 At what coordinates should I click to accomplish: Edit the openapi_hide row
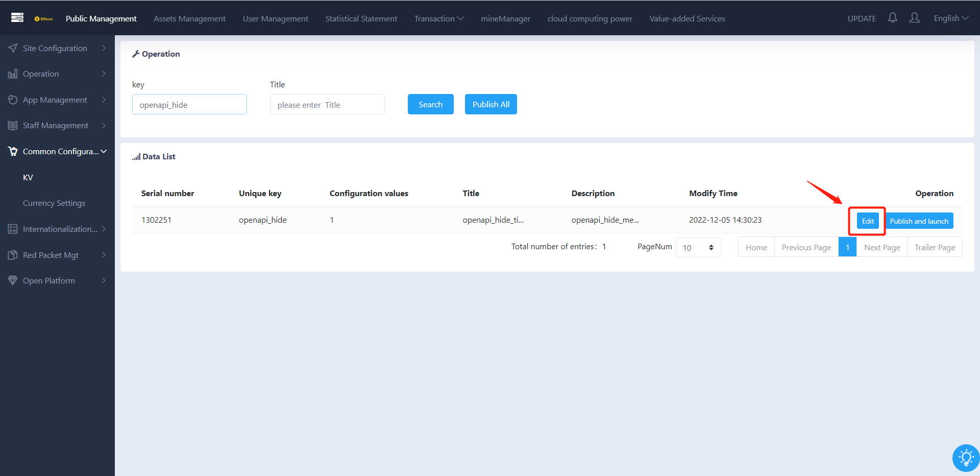868,221
